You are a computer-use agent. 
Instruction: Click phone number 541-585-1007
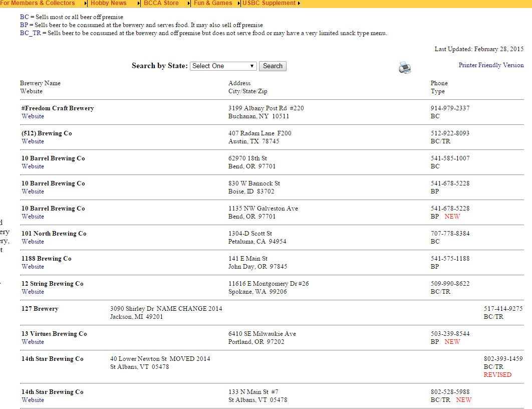pyautogui.click(x=450, y=158)
